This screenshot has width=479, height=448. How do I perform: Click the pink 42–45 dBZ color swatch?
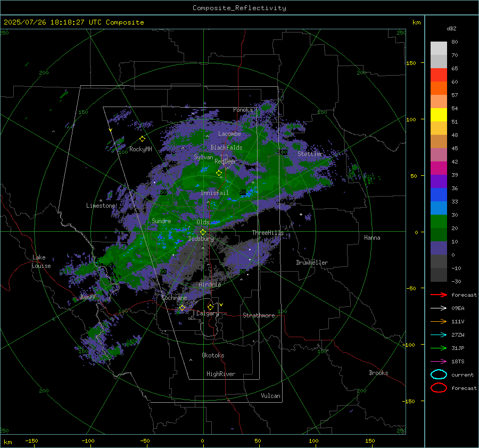coord(439,154)
